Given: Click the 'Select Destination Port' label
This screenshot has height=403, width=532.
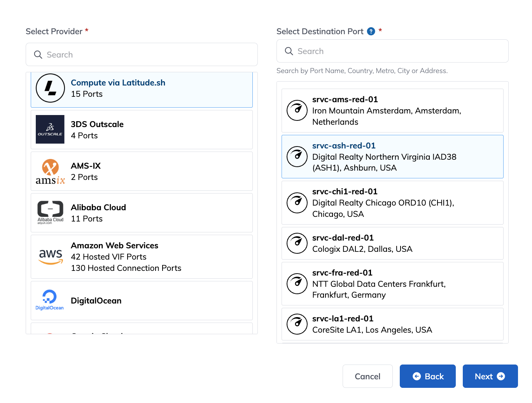Looking at the screenshot, I should pos(320,31).
